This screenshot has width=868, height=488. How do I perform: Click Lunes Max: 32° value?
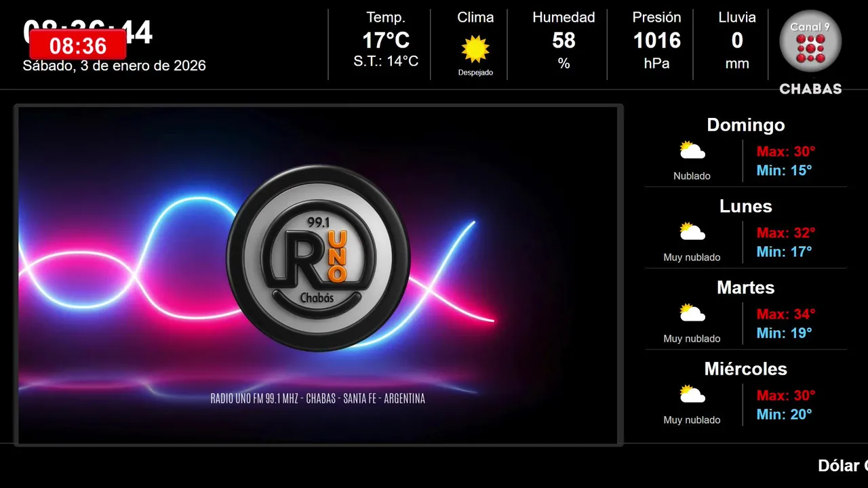pos(786,232)
